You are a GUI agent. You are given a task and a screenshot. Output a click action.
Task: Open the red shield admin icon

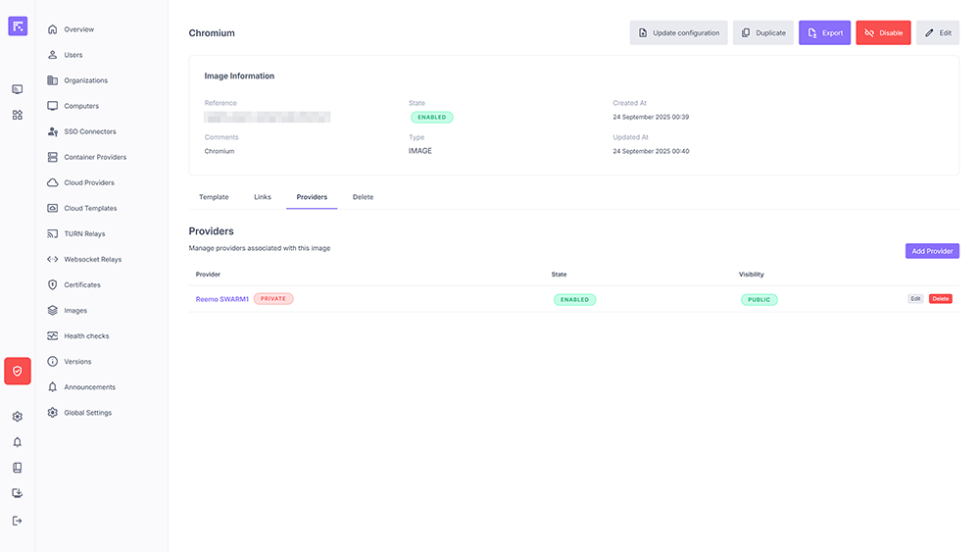[x=18, y=372]
